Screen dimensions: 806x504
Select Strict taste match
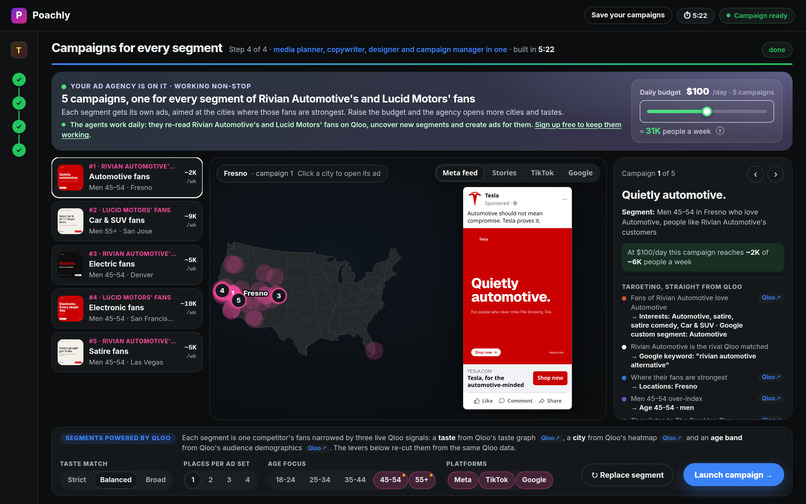tap(77, 480)
